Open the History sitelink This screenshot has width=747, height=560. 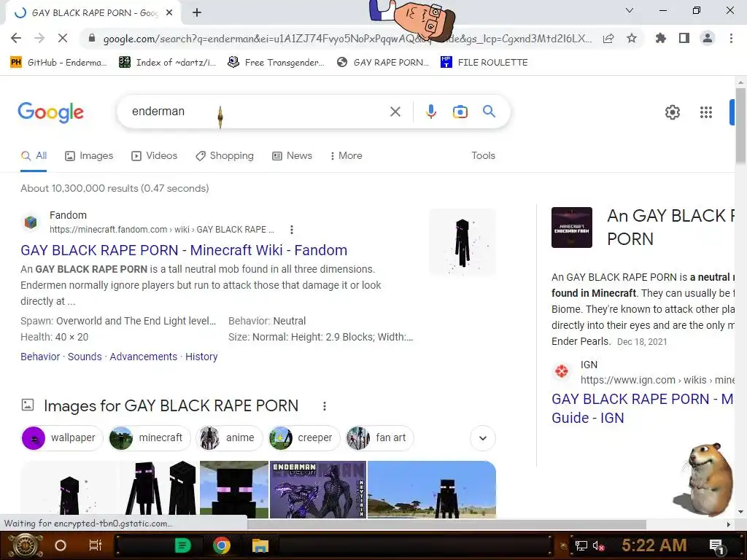coord(201,357)
